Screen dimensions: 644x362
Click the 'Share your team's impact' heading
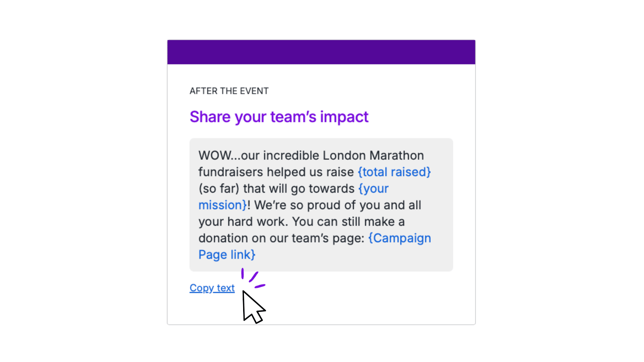coord(279,117)
